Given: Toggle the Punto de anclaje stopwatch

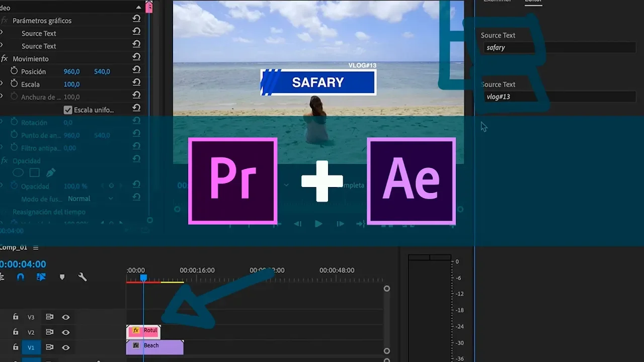Looking at the screenshot, I should click(14, 135).
